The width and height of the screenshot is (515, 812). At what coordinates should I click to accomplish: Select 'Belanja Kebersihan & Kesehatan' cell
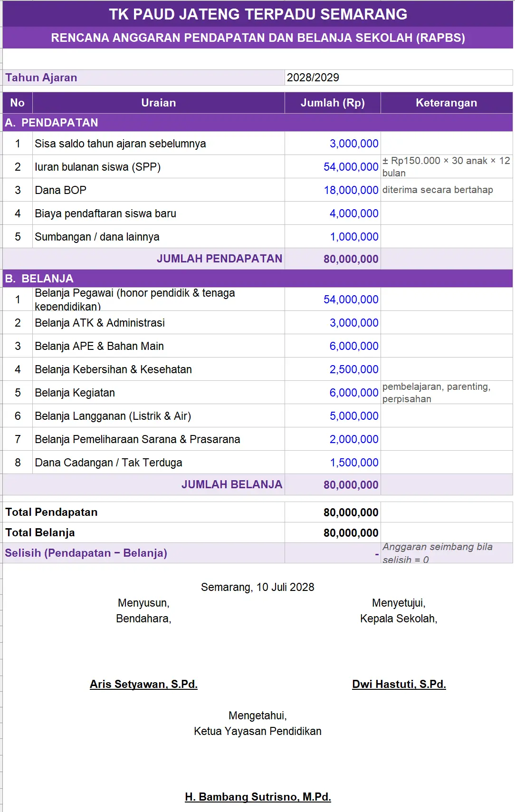click(159, 369)
